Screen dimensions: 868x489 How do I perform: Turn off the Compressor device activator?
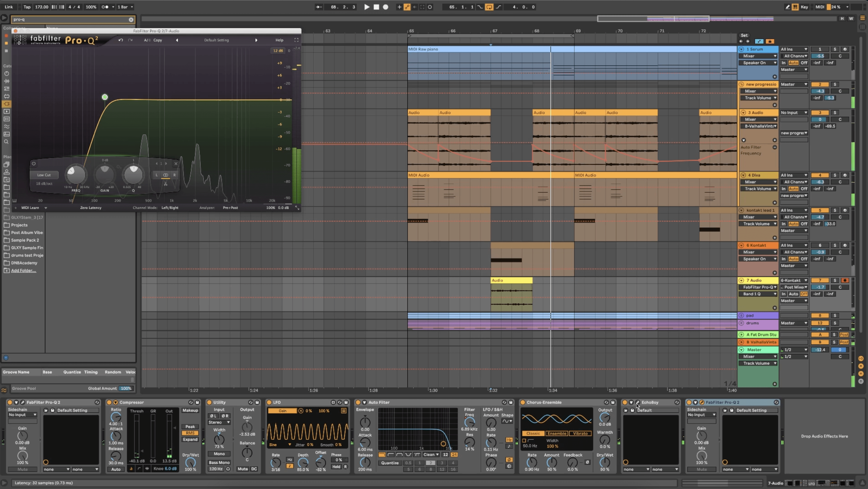pyautogui.click(x=109, y=402)
